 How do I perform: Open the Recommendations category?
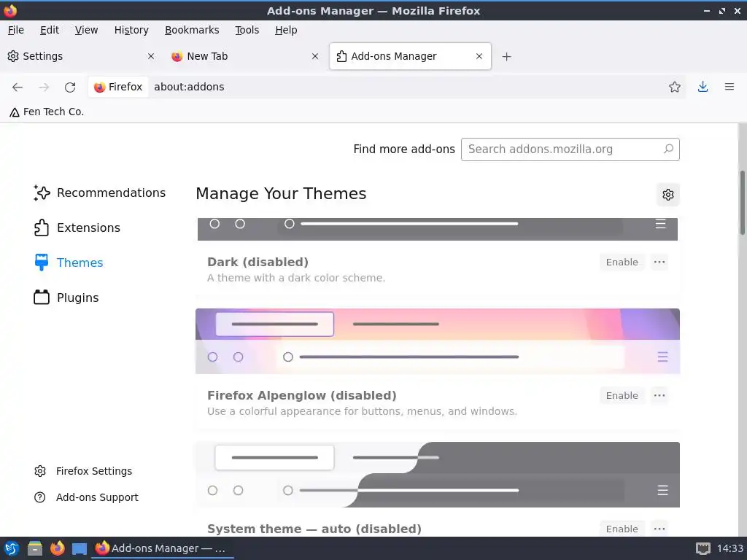pyautogui.click(x=100, y=192)
